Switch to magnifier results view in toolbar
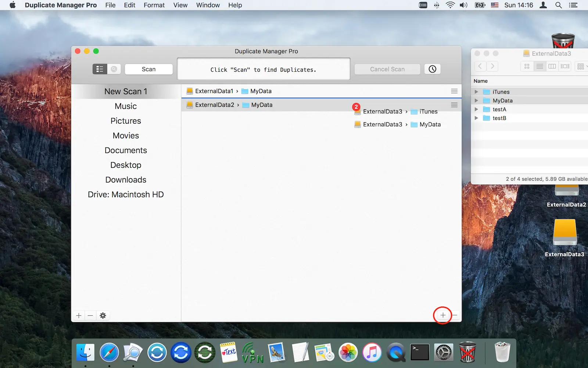Viewport: 588px width, 368px height. (114, 69)
